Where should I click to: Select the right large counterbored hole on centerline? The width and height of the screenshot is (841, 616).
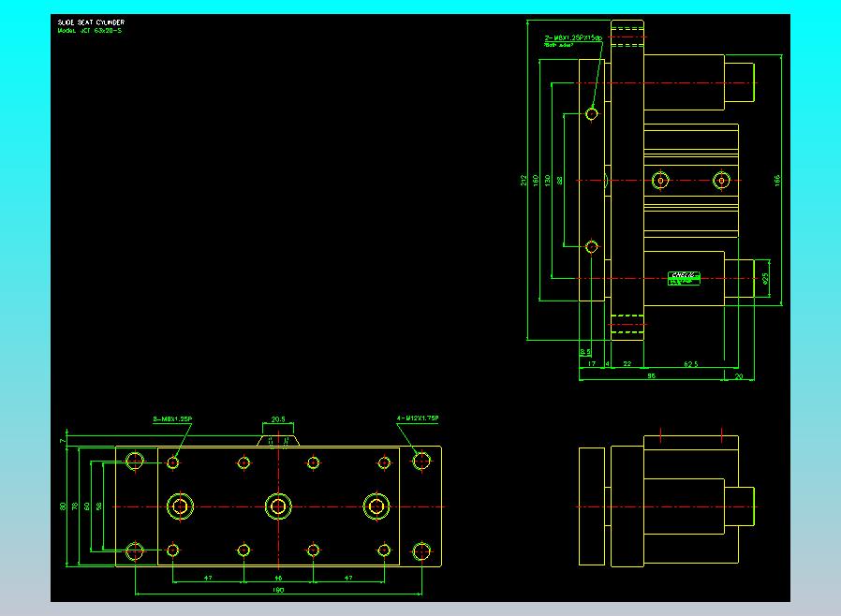click(376, 506)
